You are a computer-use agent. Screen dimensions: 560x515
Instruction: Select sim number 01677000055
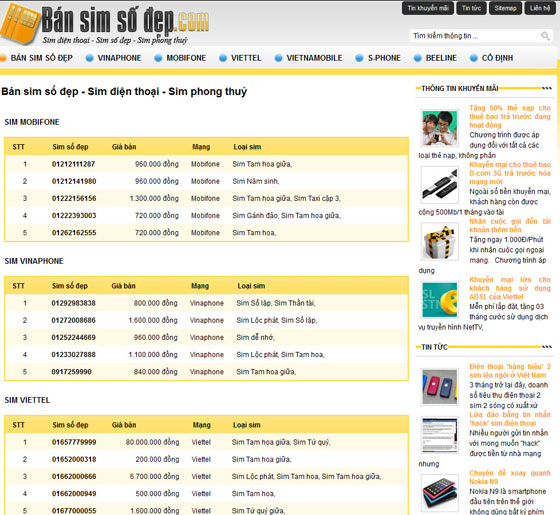pyautogui.click(x=74, y=511)
